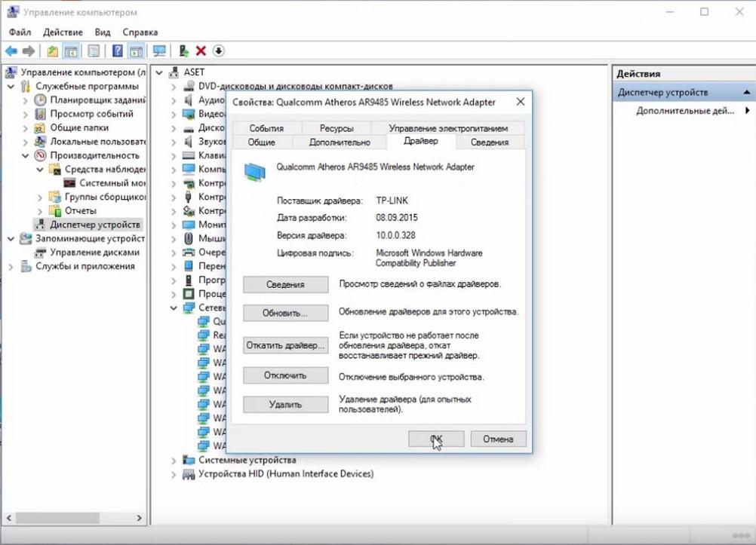The width and height of the screenshot is (756, 545).
Task: Switch to the Общие tab
Action: pos(261,142)
